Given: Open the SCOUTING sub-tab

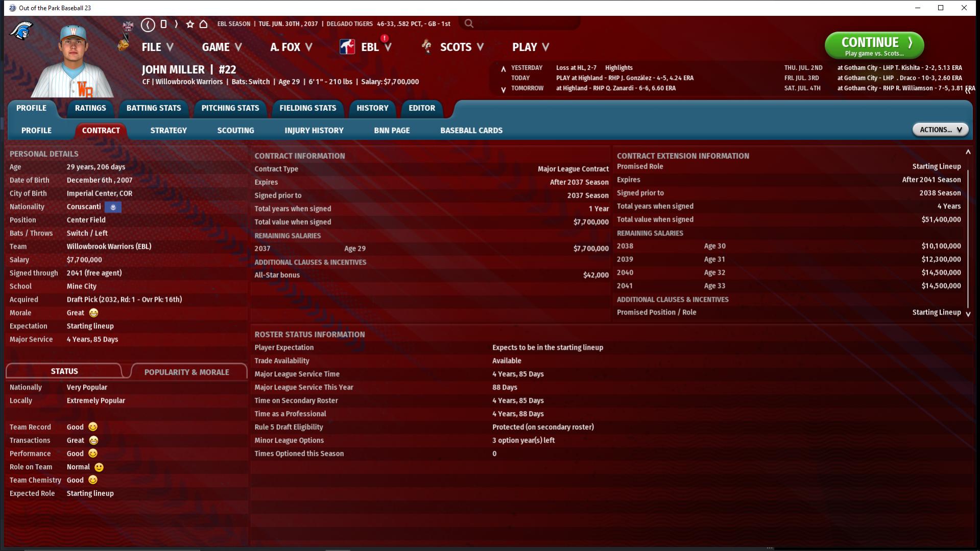Looking at the screenshot, I should coord(235,131).
